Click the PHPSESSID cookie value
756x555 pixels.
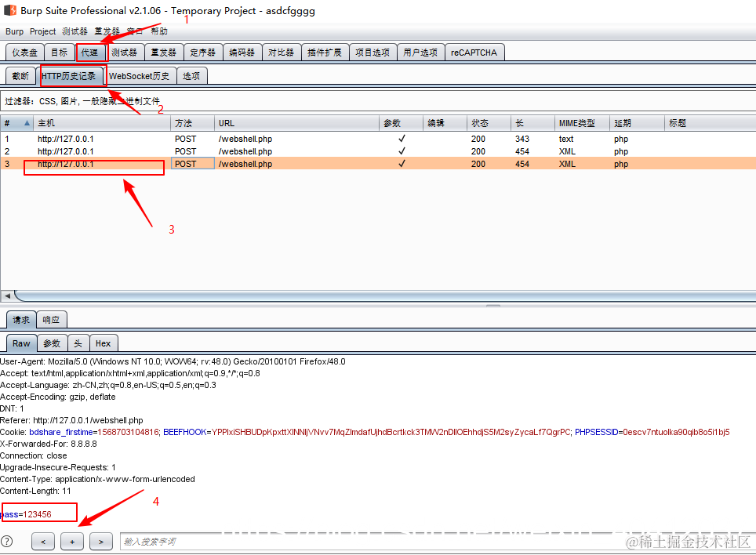click(676, 432)
